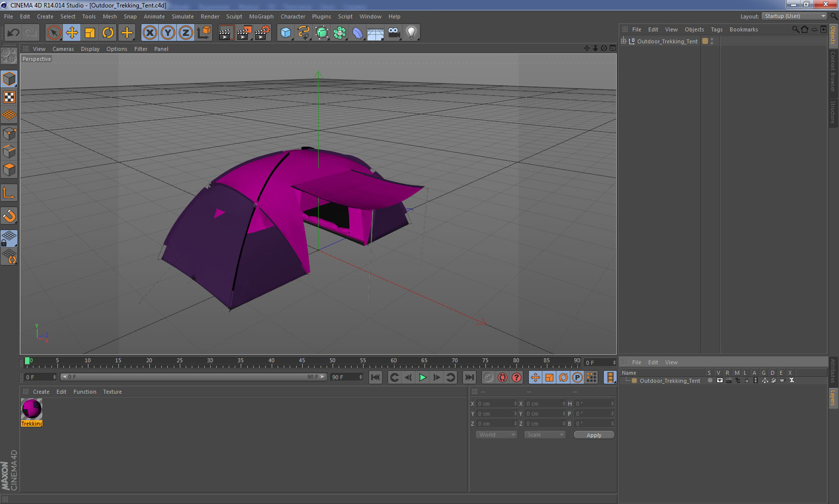Play the animation forward
Image resolution: width=839 pixels, height=504 pixels.
point(422,377)
